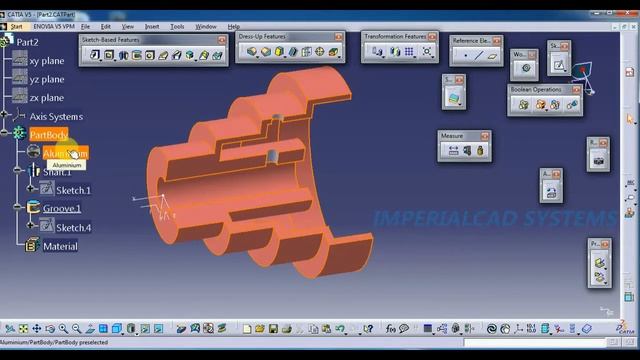This screenshot has width=640, height=360.
Task: Open the Help menu
Action: [x=233, y=27]
